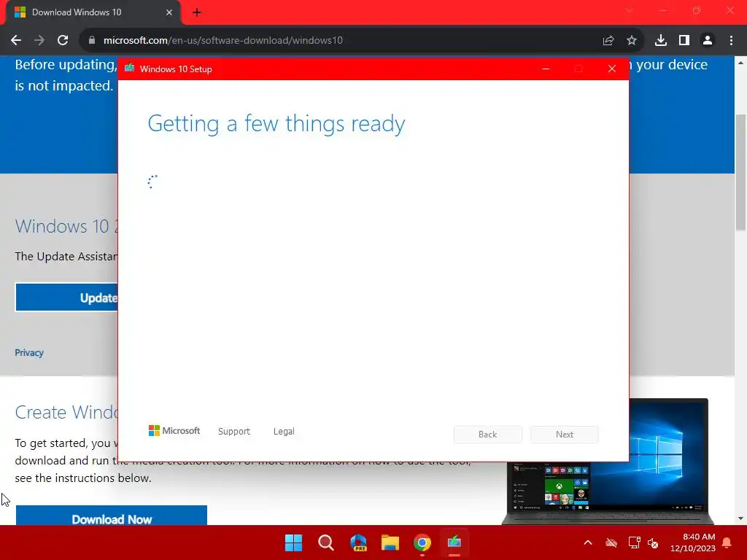Click the scrollbar down arrow

[x=740, y=518]
